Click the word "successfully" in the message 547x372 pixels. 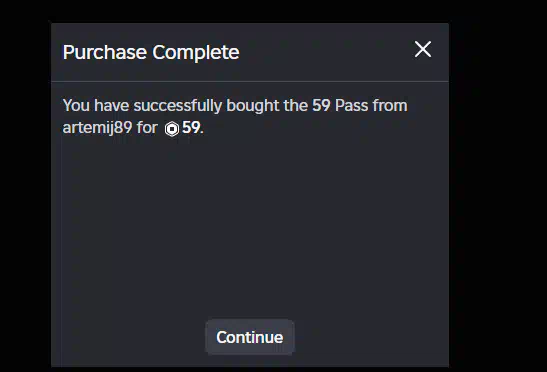[x=178, y=106]
